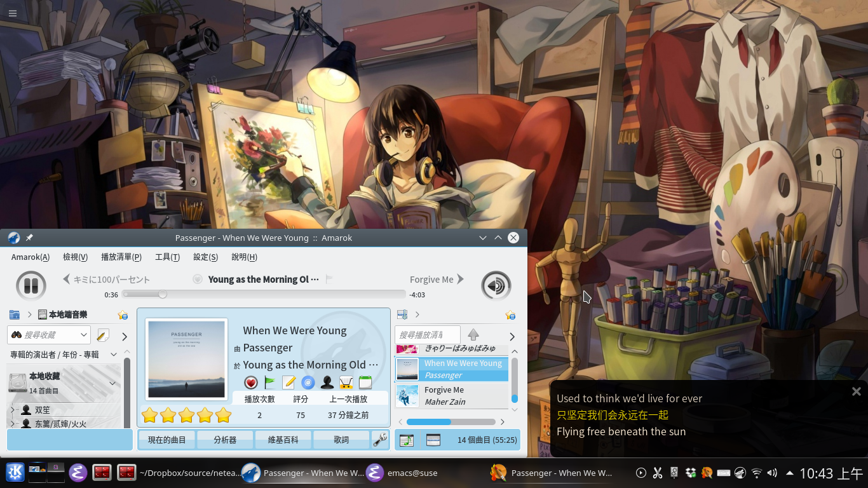Open bookmarks star in collection browser header

[x=123, y=315]
